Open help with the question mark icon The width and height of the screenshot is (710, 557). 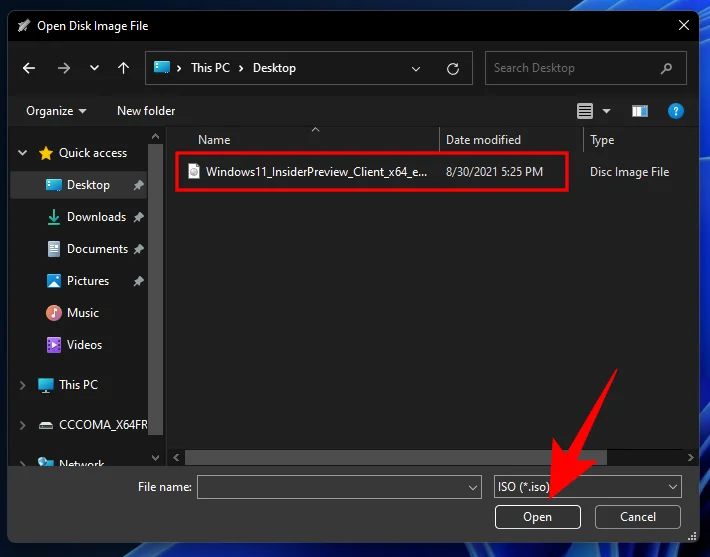coord(676,111)
